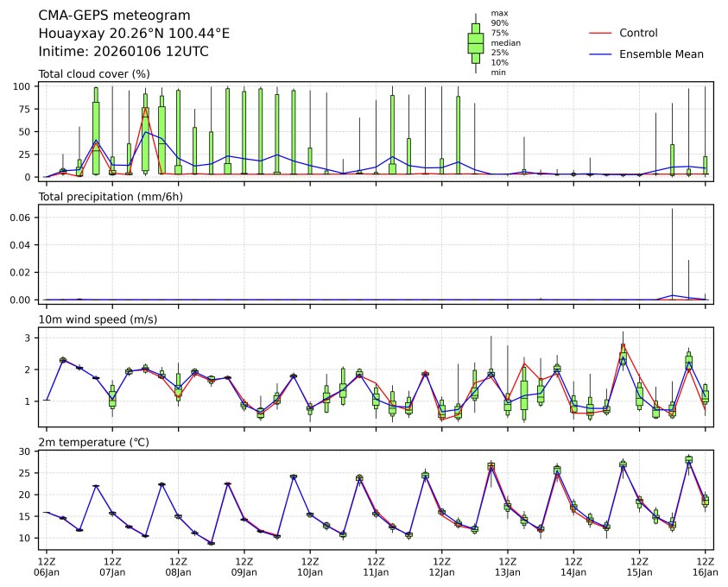Click the 12Z 16Jan time axis label
The height and width of the screenshot is (587, 728).
706,566
